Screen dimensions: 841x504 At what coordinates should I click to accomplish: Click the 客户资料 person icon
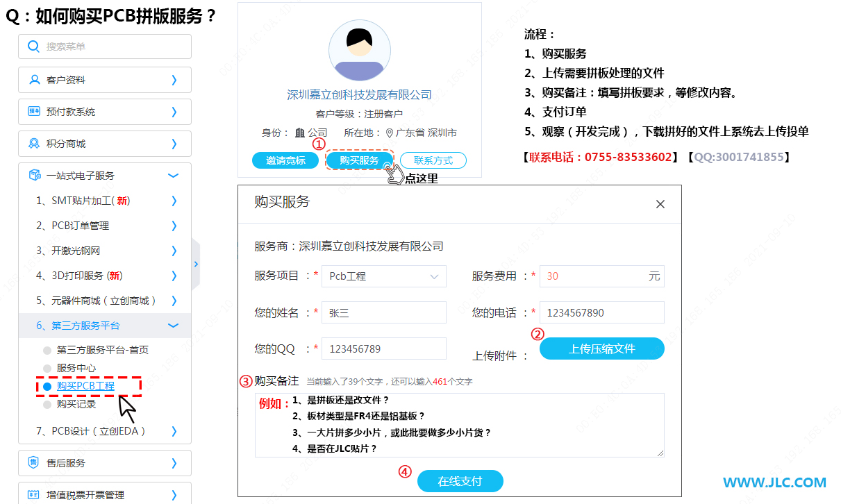pyautogui.click(x=34, y=80)
